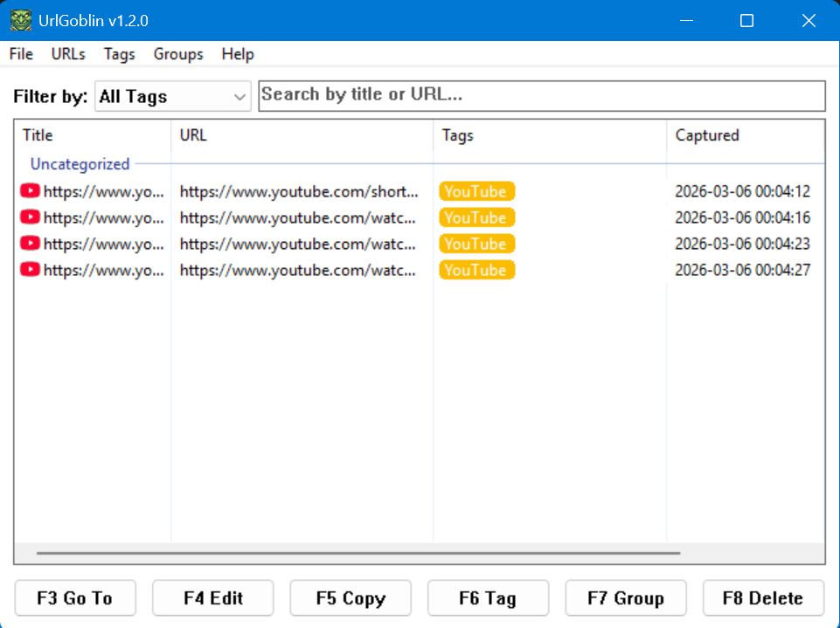Click the YouTube tag badge in last row
Screen dimensions: 840x628
point(476,270)
